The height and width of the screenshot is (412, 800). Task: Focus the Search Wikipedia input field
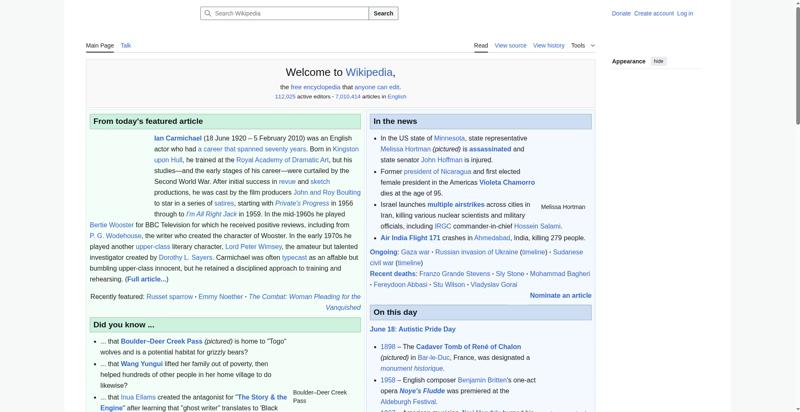coord(284,13)
